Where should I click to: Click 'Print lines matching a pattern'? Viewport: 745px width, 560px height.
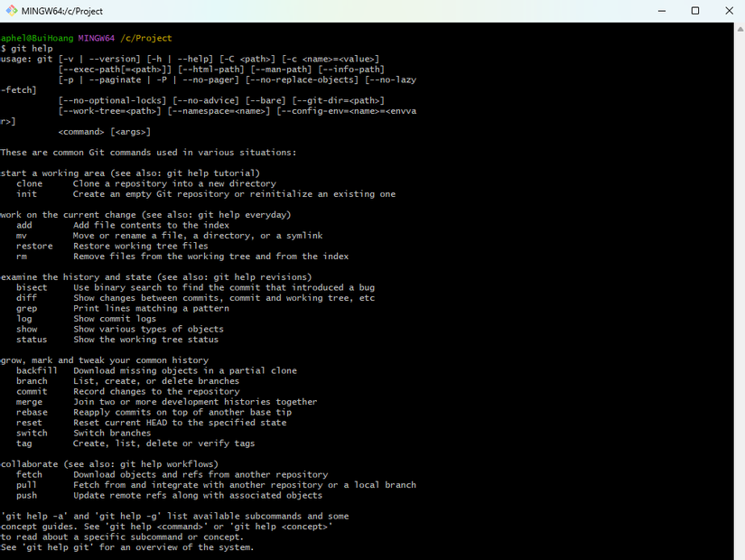click(151, 309)
